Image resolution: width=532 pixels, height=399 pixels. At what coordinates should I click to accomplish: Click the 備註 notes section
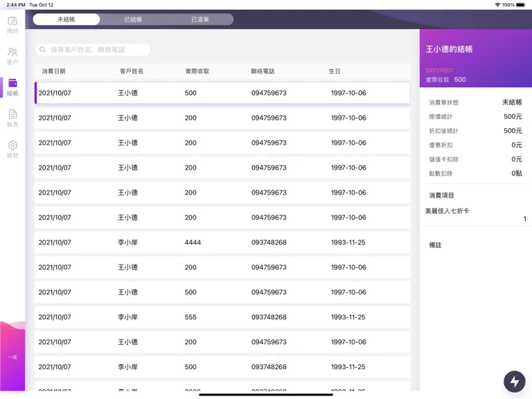point(435,245)
